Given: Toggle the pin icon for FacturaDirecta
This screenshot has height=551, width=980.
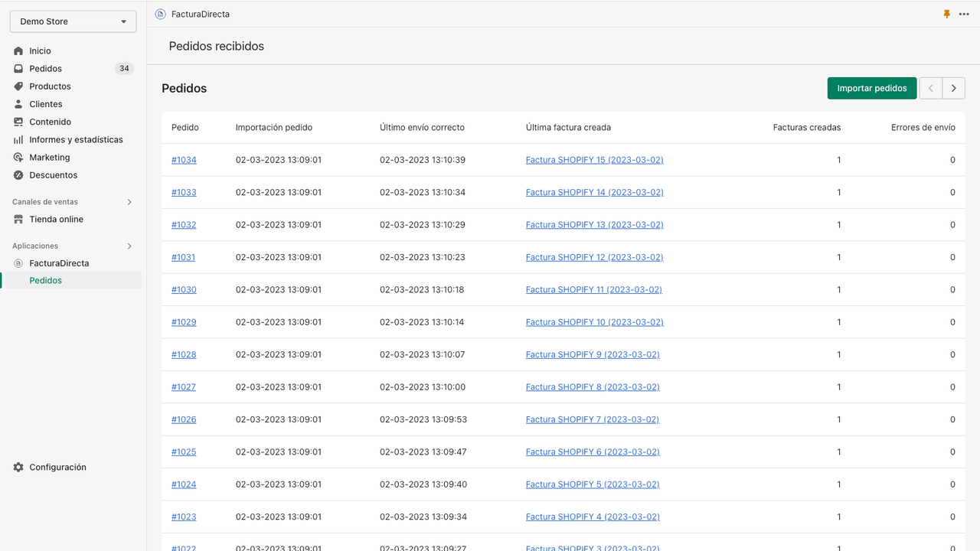Looking at the screenshot, I should tap(946, 14).
